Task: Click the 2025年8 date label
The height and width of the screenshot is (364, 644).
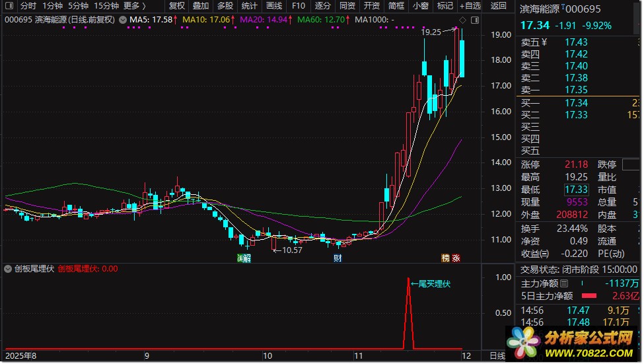Action: click(x=20, y=356)
